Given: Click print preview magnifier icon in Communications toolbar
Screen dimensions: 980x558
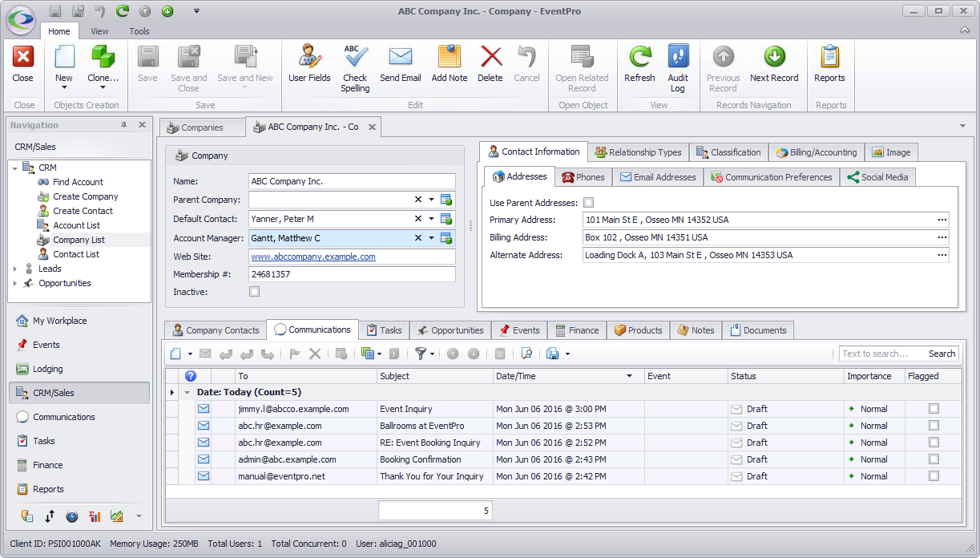Looking at the screenshot, I should click(526, 354).
